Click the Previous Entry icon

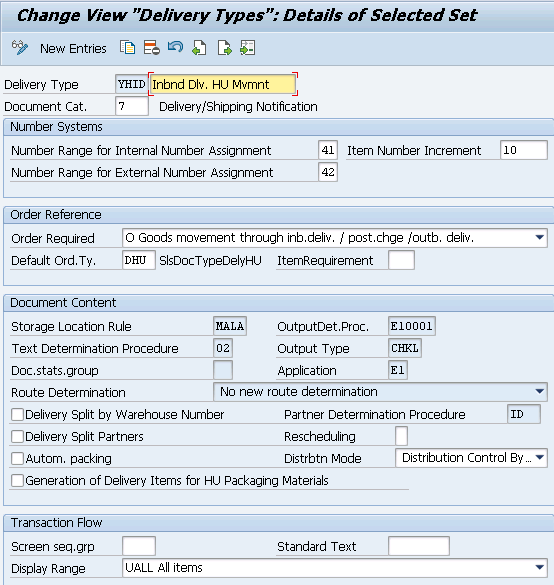[199, 48]
